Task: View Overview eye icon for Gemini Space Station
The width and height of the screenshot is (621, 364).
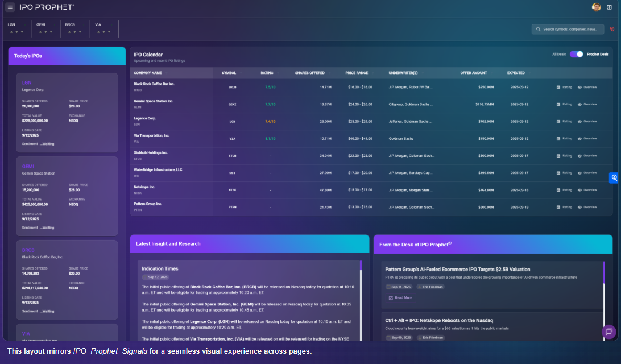Action: tap(579, 104)
